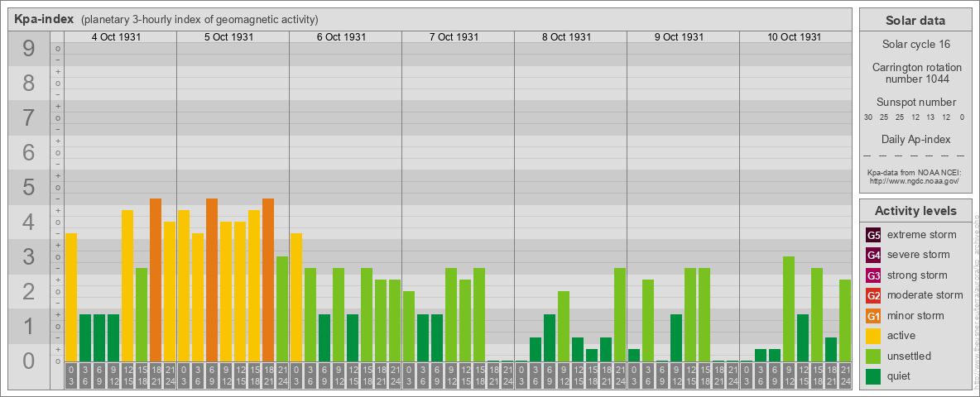
Task: Click the 0-3 time label under 4 Oct
Action: click(71, 376)
